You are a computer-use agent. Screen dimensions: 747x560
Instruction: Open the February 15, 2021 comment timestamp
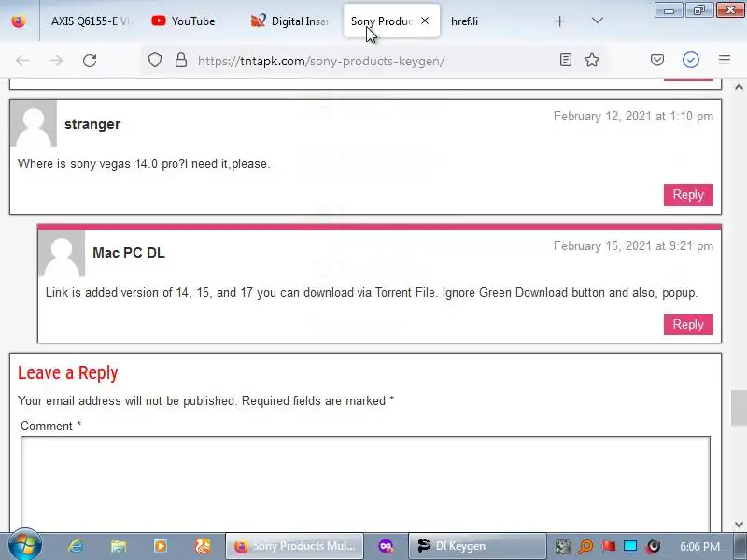coord(633,245)
